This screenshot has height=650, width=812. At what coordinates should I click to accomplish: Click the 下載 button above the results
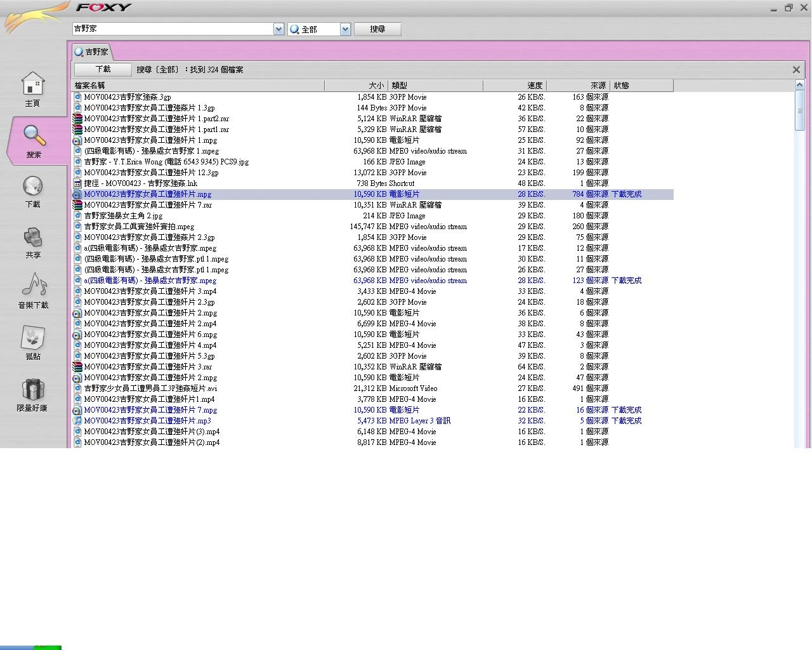[x=103, y=70]
